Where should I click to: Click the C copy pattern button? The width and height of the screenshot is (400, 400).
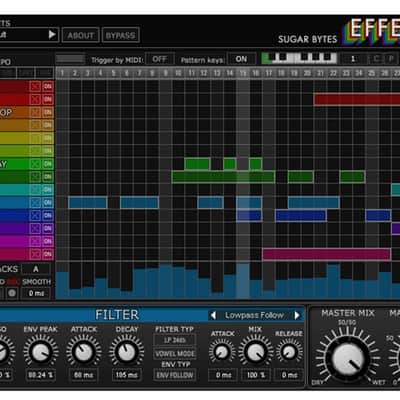(376, 59)
